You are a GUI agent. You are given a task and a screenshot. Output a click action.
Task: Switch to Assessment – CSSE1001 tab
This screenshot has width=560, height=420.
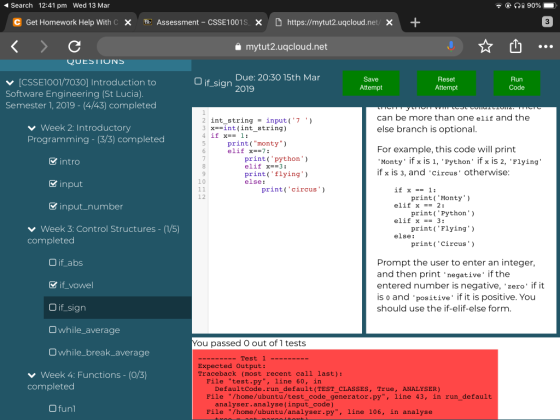198,22
